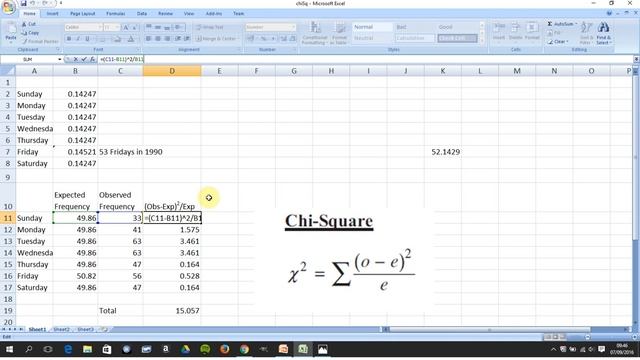Apply font color letter A
This screenshot has height=360, width=640.
(131, 39)
